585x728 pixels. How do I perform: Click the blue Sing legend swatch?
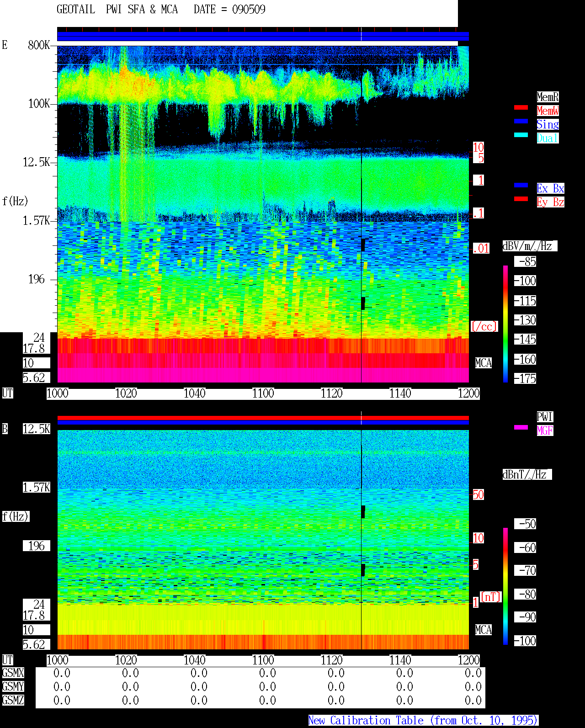521,121
